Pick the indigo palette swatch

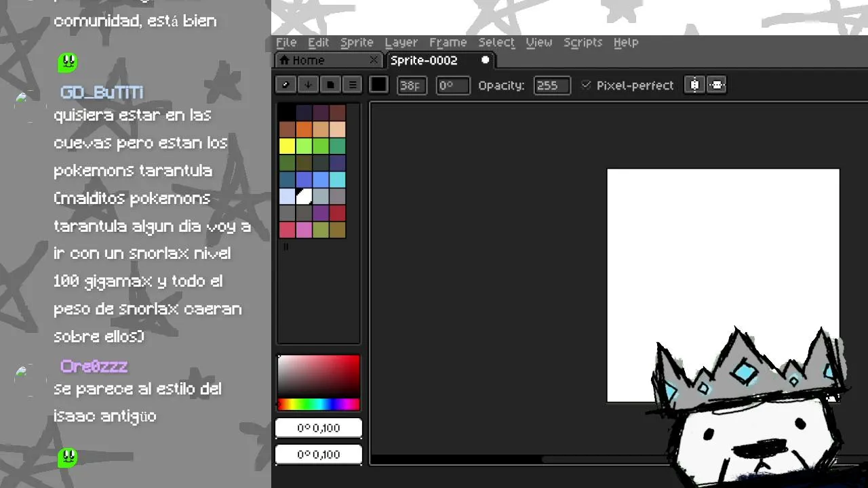338,163
